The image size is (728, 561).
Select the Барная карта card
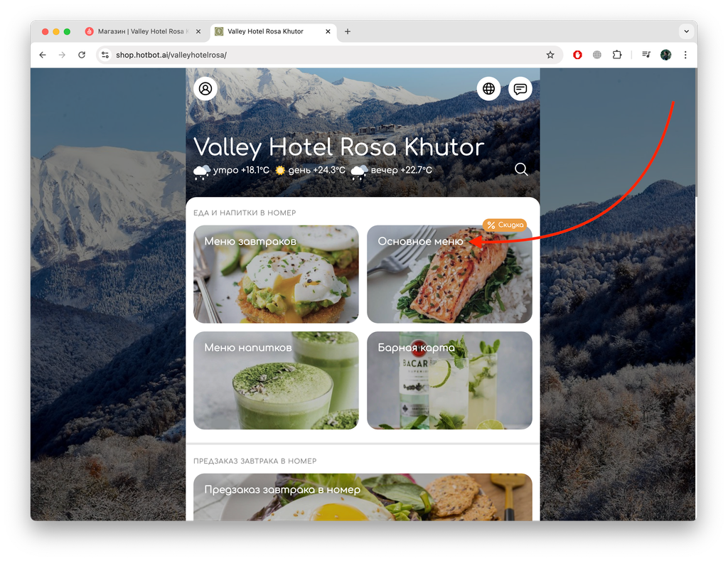[449, 380]
